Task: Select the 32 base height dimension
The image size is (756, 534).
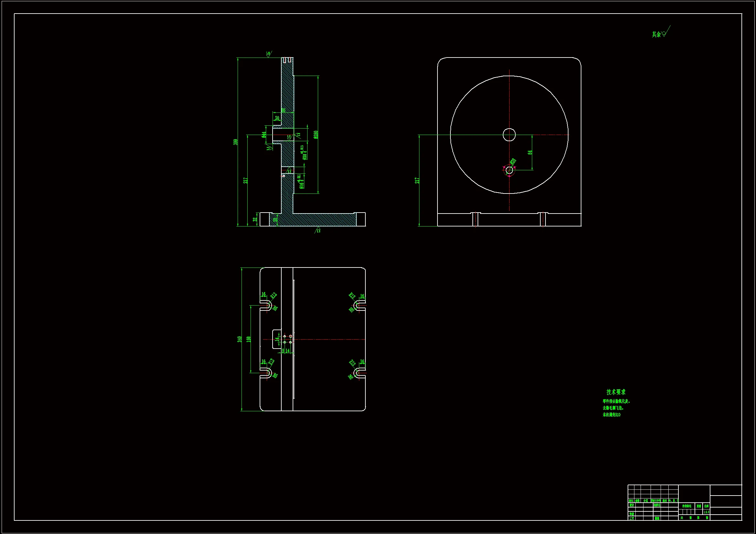Action: pyautogui.click(x=254, y=219)
